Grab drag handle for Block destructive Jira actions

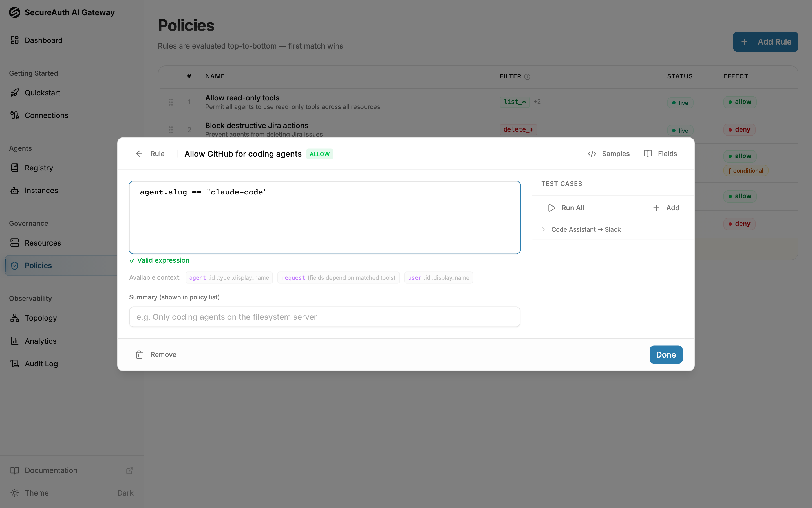coord(171,130)
